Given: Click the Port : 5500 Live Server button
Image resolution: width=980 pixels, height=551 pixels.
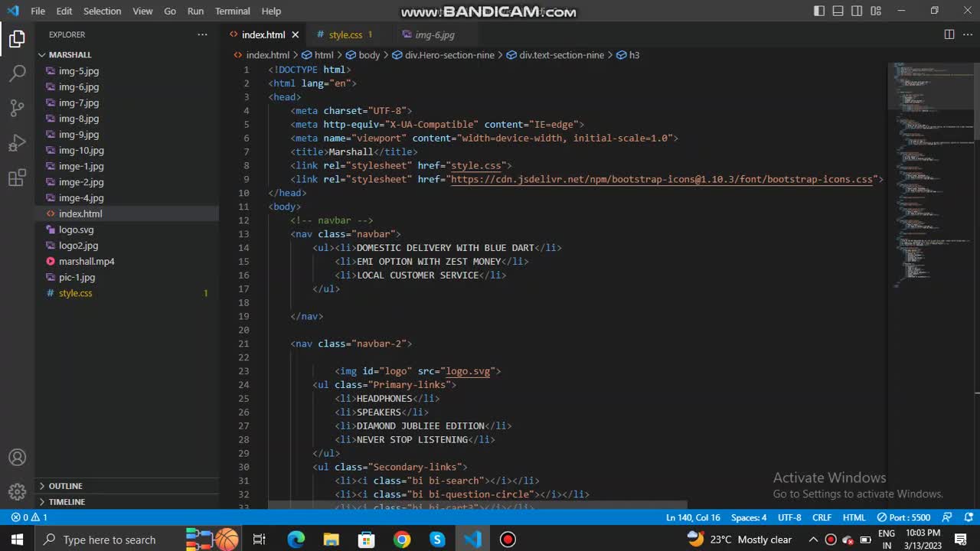Looking at the screenshot, I should pos(903,517).
